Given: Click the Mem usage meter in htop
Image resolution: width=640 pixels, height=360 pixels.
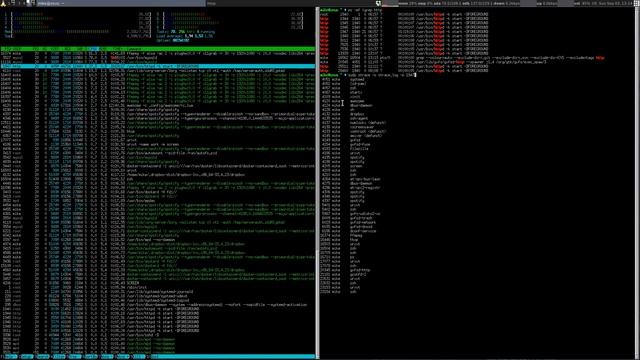Looking at the screenshot, I should pos(78,31).
